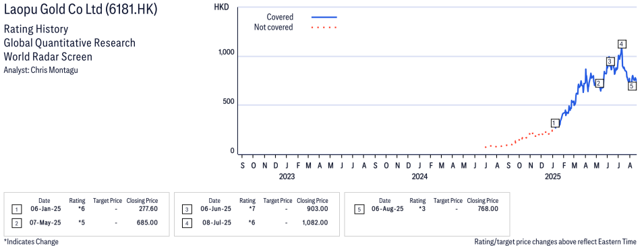Click the Laopu Gold Co Ltd title

point(80,10)
